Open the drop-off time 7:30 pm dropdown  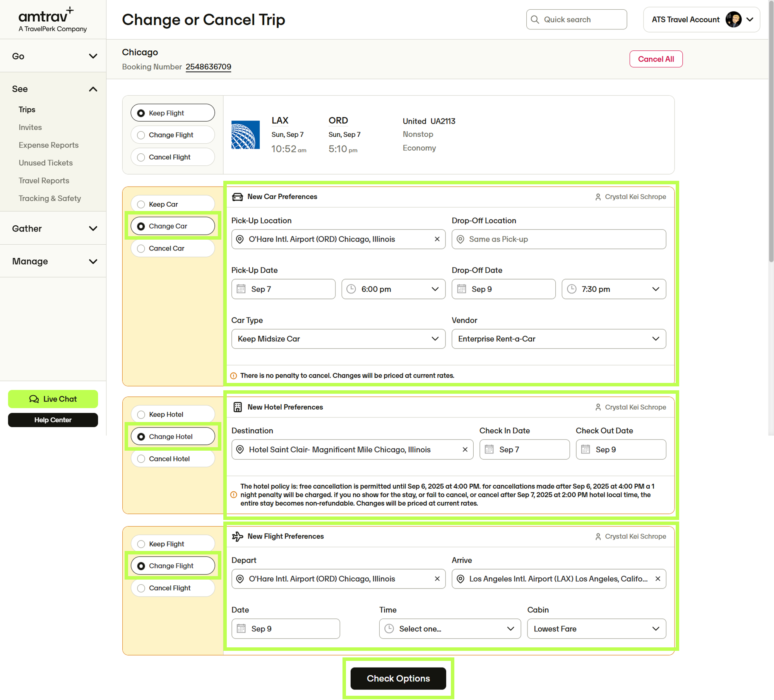pos(614,289)
